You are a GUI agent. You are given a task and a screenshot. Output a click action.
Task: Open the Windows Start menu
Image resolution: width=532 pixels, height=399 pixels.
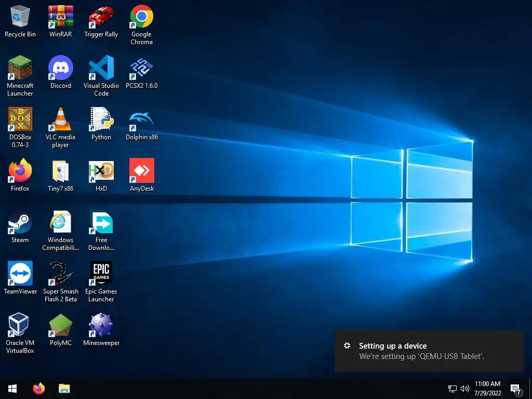[x=12, y=389]
